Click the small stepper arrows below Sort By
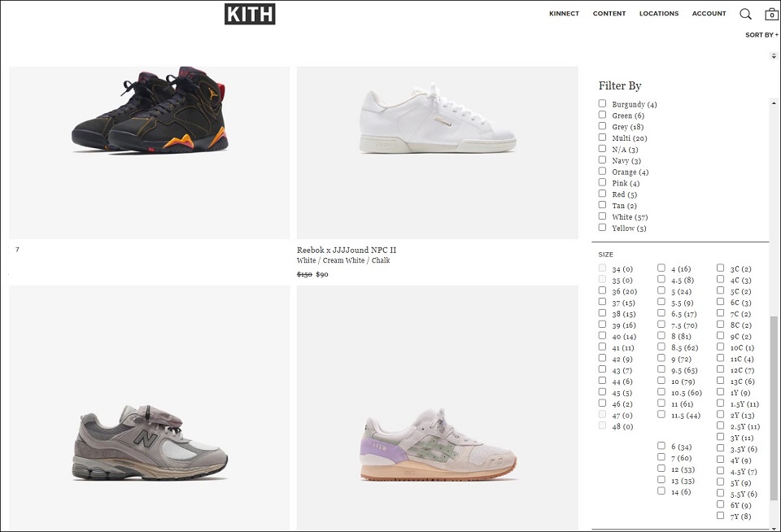This screenshot has width=781, height=532. pos(774,56)
